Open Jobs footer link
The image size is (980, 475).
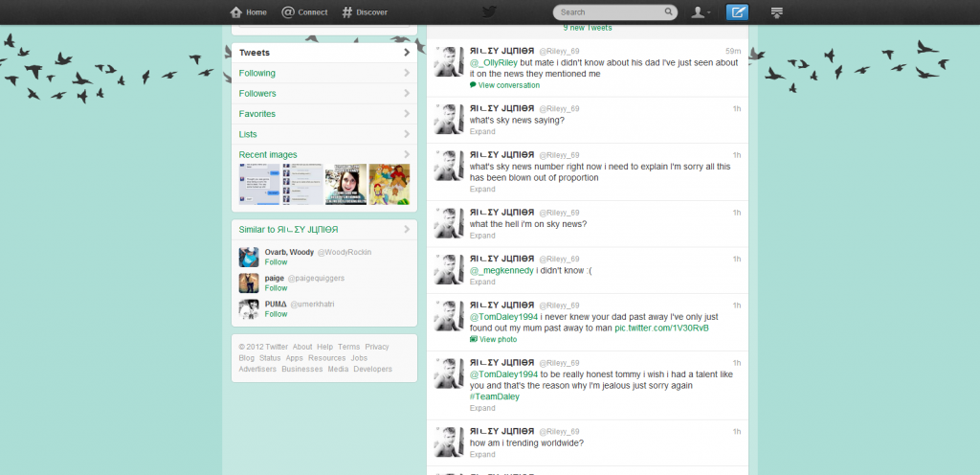click(x=359, y=358)
